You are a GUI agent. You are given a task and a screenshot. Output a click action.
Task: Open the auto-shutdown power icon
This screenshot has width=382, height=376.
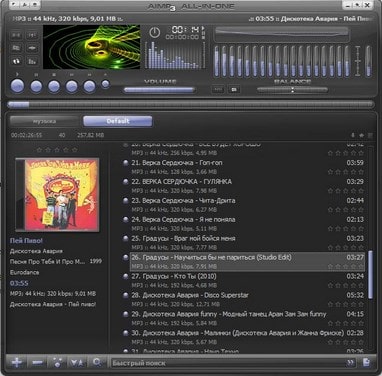click(x=154, y=32)
